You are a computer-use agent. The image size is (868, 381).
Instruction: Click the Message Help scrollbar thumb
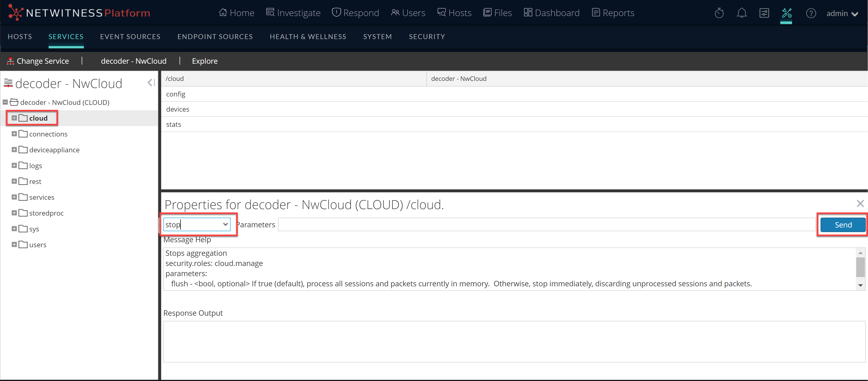860,267
